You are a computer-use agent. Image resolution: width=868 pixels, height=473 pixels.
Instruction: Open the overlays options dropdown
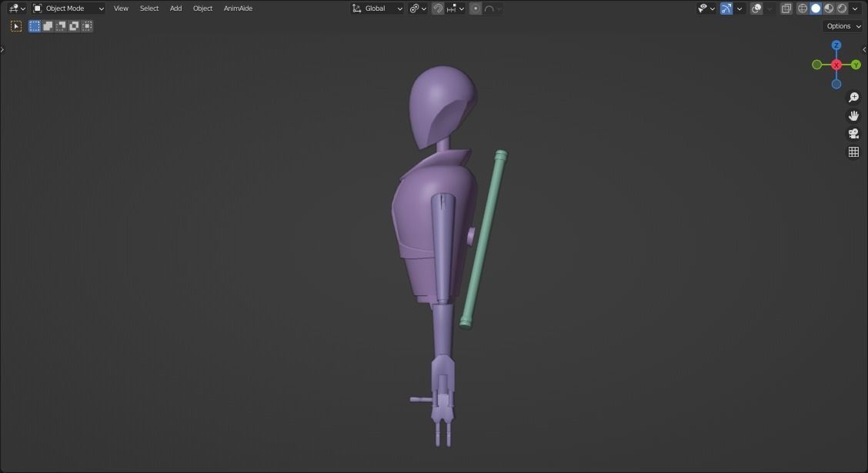click(x=769, y=8)
